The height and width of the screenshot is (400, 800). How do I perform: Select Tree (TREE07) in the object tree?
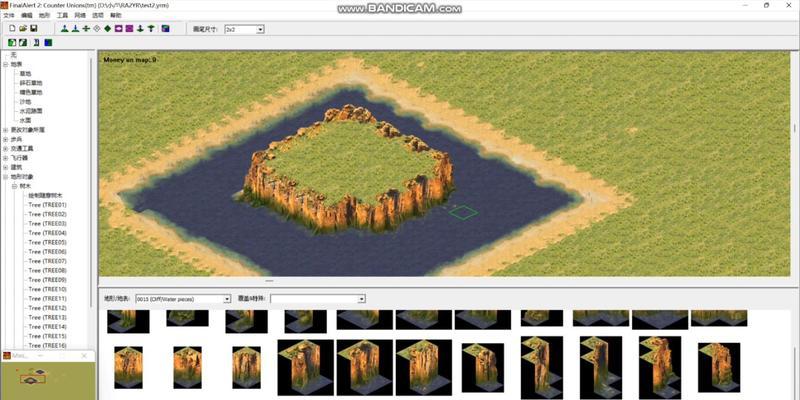(x=47, y=261)
